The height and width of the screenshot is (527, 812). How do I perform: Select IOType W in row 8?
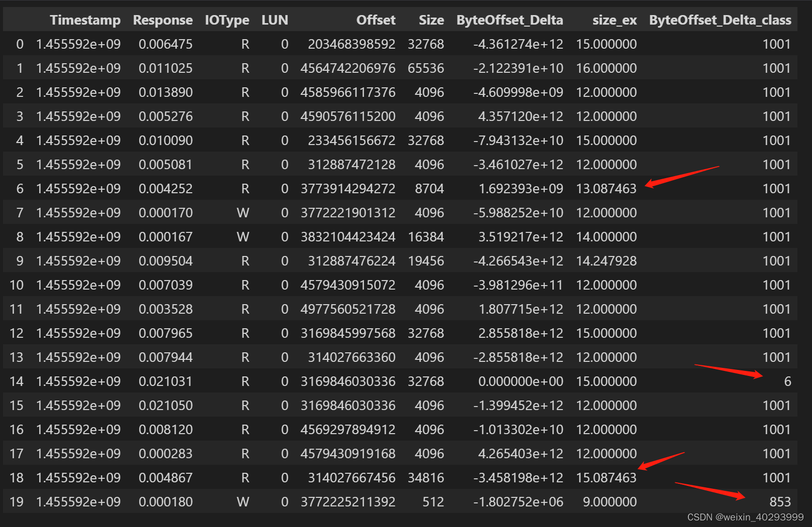click(243, 237)
